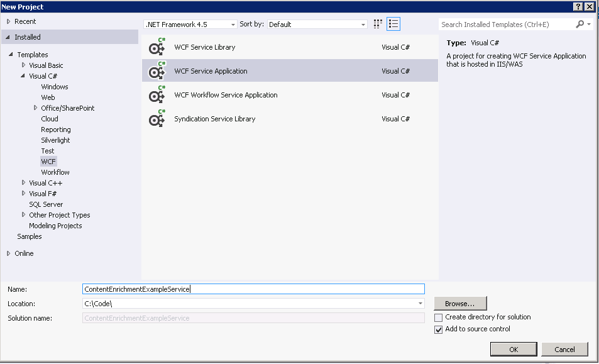Select the Windows template category
The image size is (599, 364).
[x=55, y=87]
